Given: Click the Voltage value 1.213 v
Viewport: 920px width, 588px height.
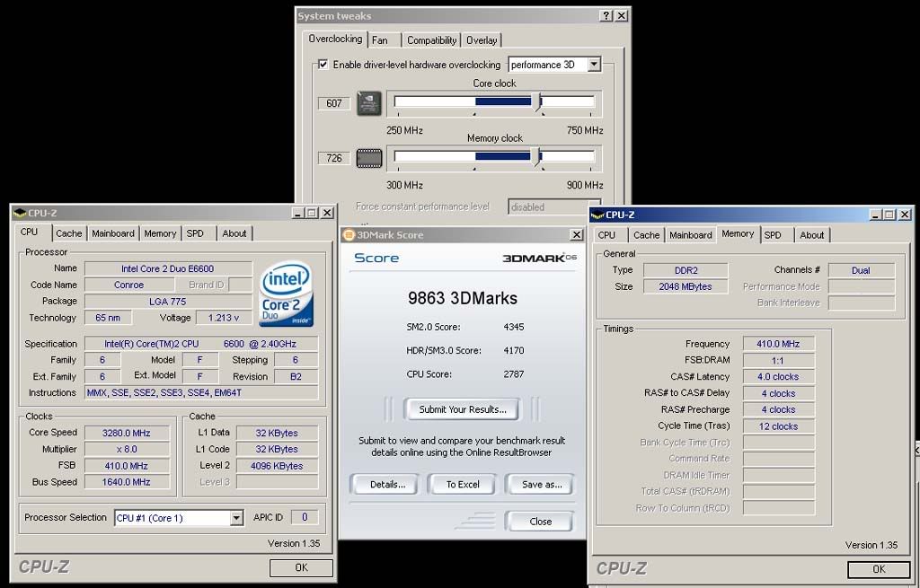Looking at the screenshot, I should pos(224,318).
